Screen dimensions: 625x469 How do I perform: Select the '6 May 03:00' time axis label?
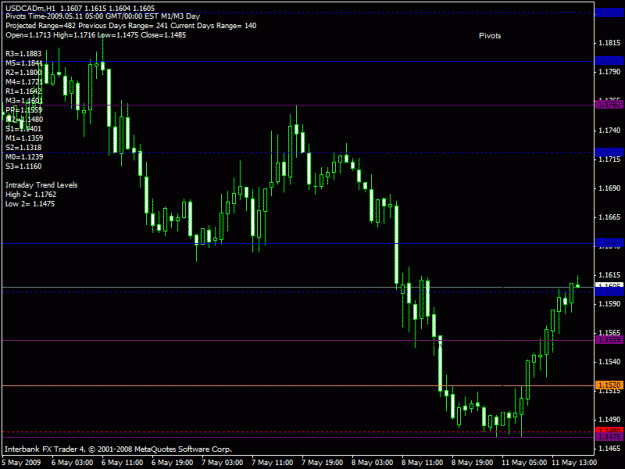point(72,463)
